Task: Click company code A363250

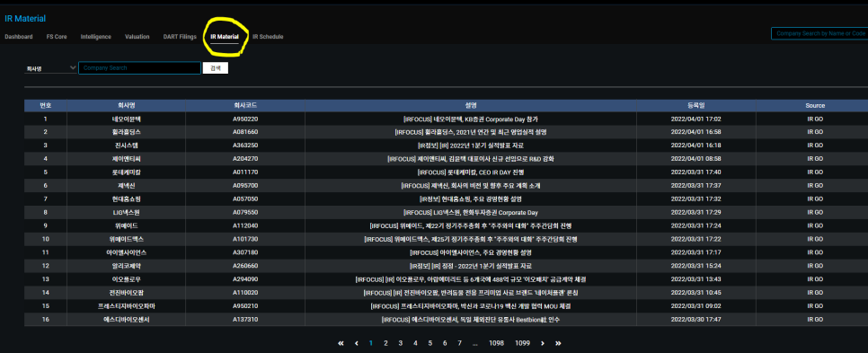Action: click(x=245, y=146)
